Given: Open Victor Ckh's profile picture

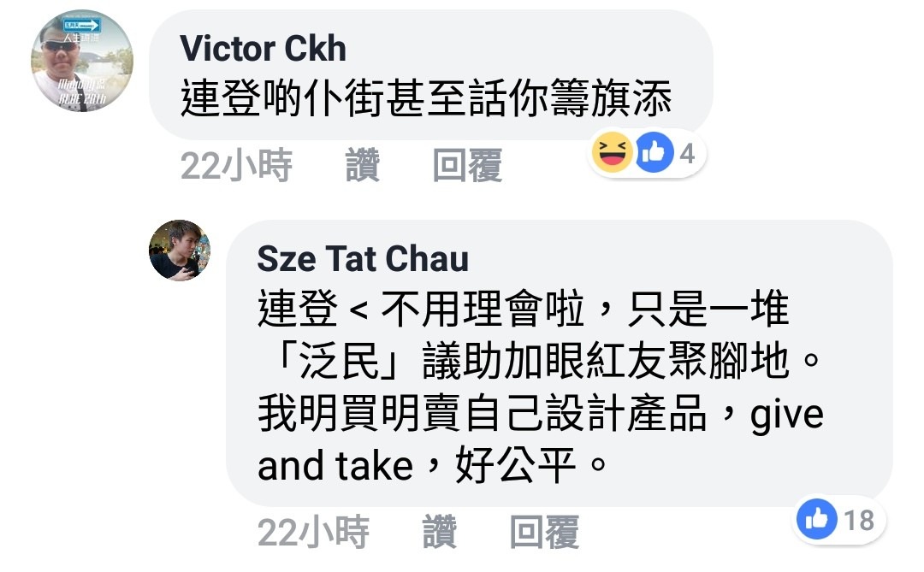Looking at the screenshot, I should coord(82,61).
